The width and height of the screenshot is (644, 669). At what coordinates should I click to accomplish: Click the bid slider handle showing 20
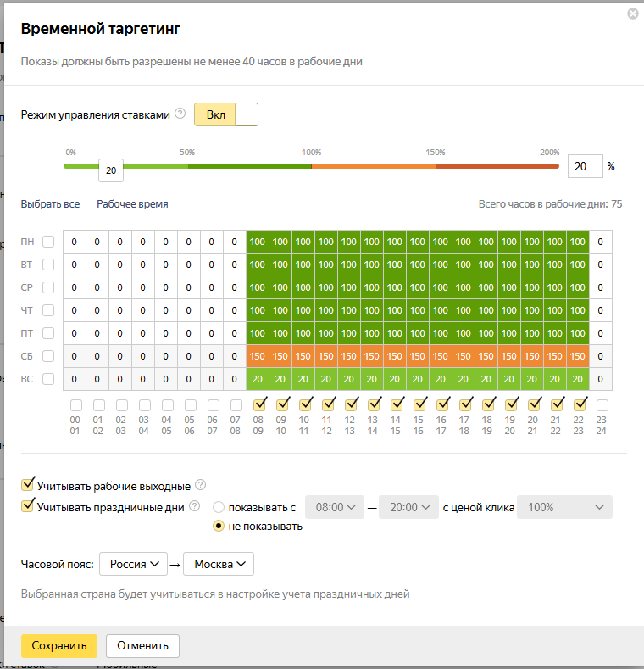(x=111, y=170)
